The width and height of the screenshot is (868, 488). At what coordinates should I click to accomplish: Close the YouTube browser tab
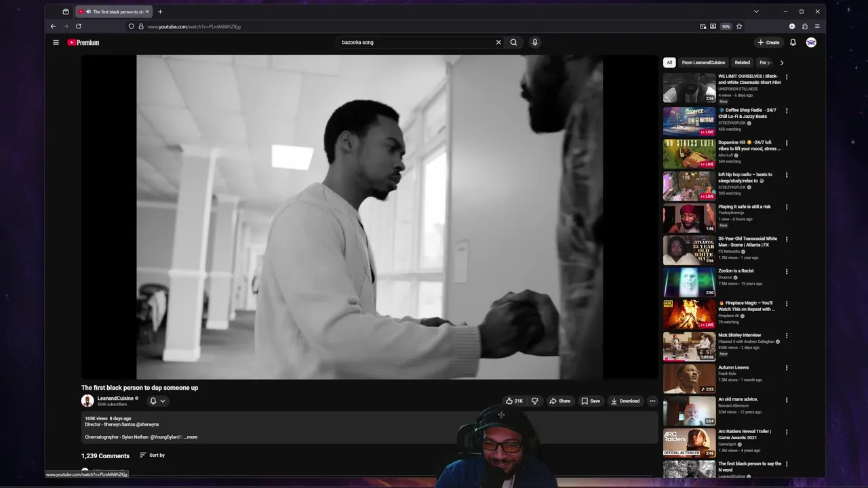click(x=146, y=12)
